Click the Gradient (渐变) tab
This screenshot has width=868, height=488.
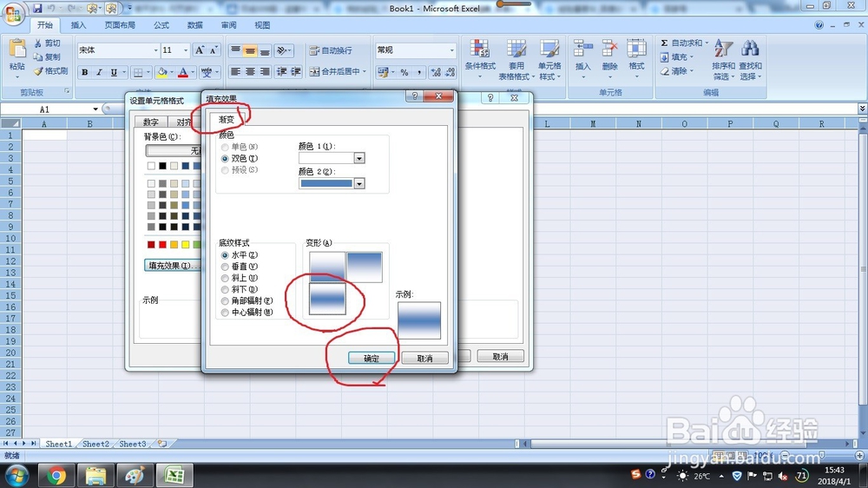pyautogui.click(x=227, y=120)
